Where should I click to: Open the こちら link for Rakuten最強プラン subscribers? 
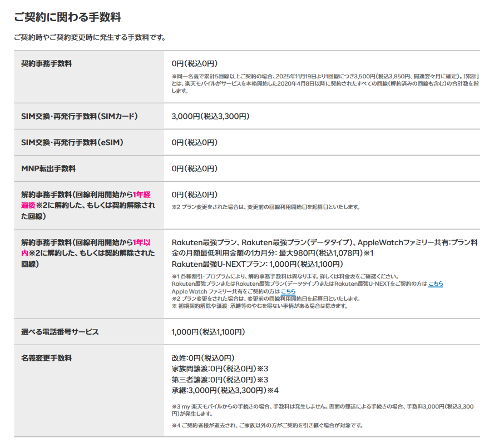click(436, 283)
